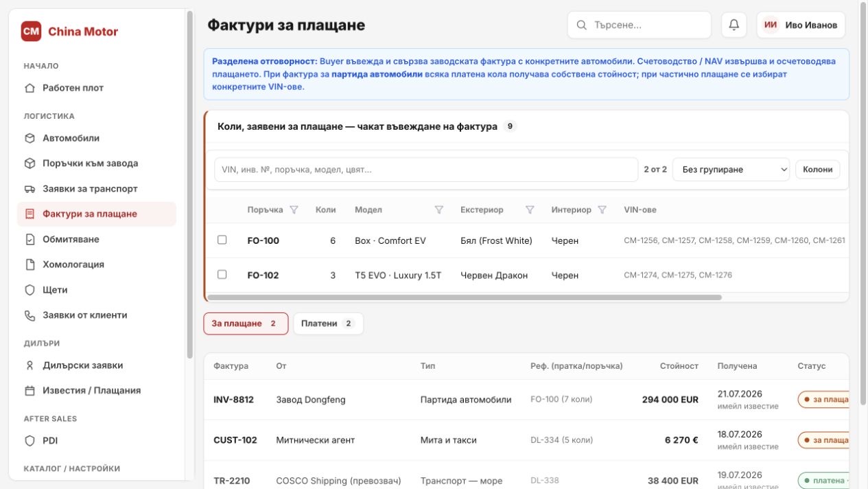Click the Поръчки към завода box icon
This screenshot has width=868, height=489.
pos(30,163)
